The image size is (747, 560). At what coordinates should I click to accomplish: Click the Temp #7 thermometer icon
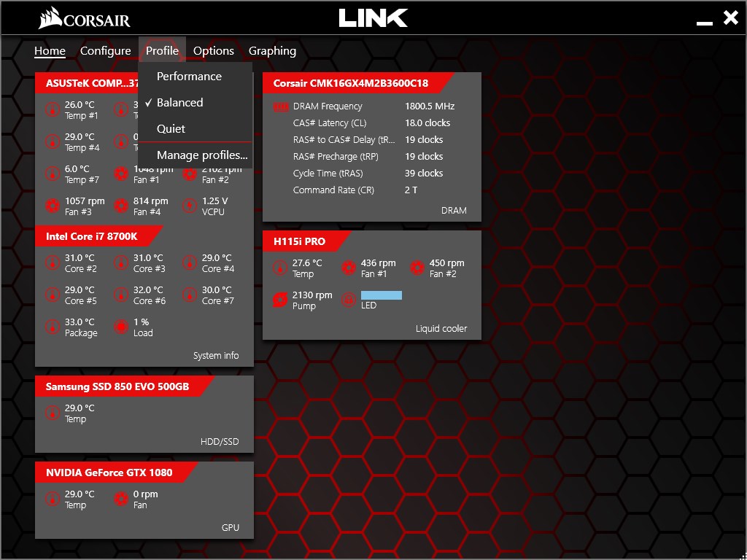[x=53, y=174]
